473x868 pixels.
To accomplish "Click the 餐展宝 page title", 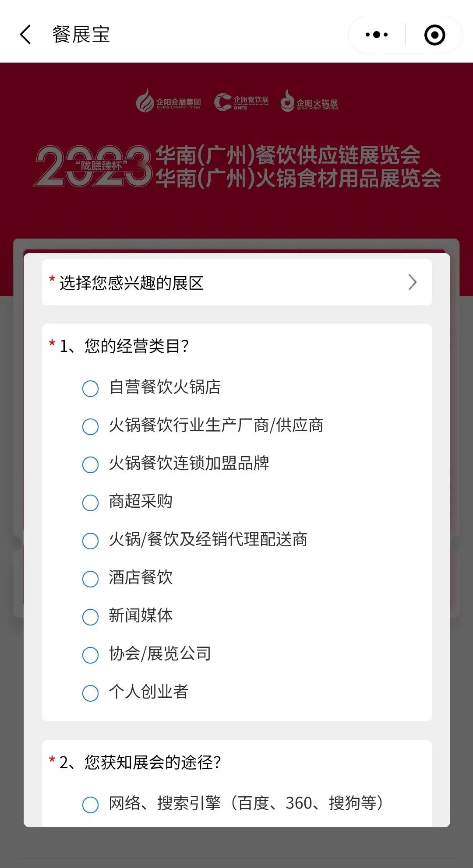I will [81, 35].
